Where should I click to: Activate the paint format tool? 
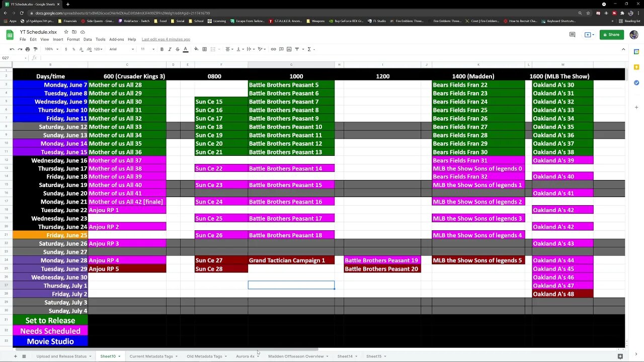[x=35, y=49]
